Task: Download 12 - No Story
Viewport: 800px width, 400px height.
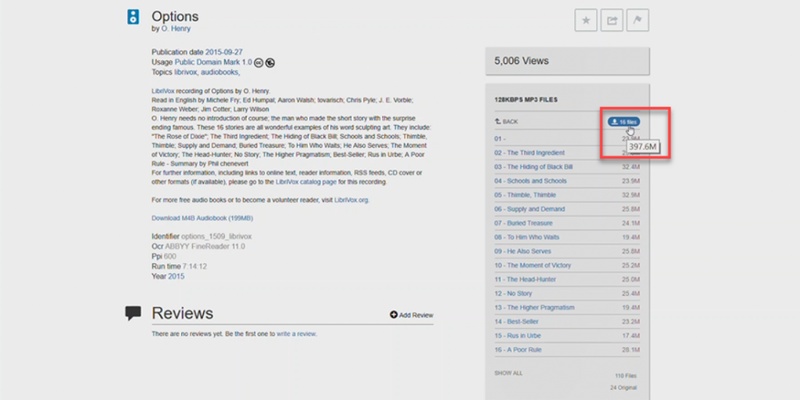Action: (x=513, y=293)
